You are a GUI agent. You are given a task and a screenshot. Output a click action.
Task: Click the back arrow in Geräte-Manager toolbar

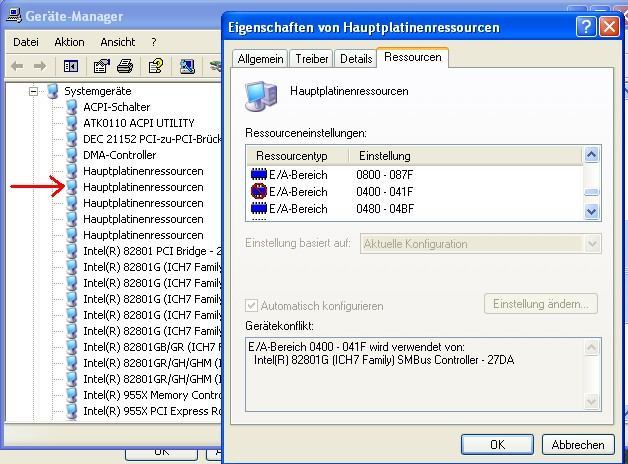pyautogui.click(x=17, y=66)
